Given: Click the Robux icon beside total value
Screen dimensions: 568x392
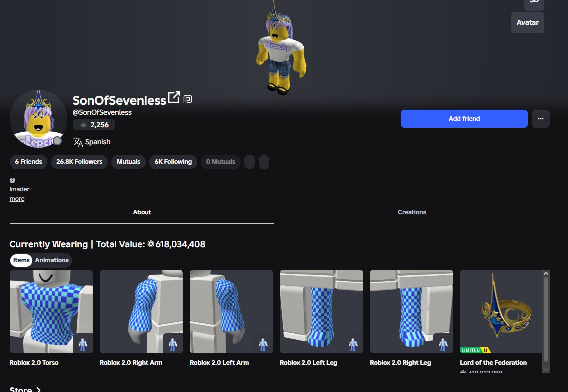Looking at the screenshot, I should [151, 244].
